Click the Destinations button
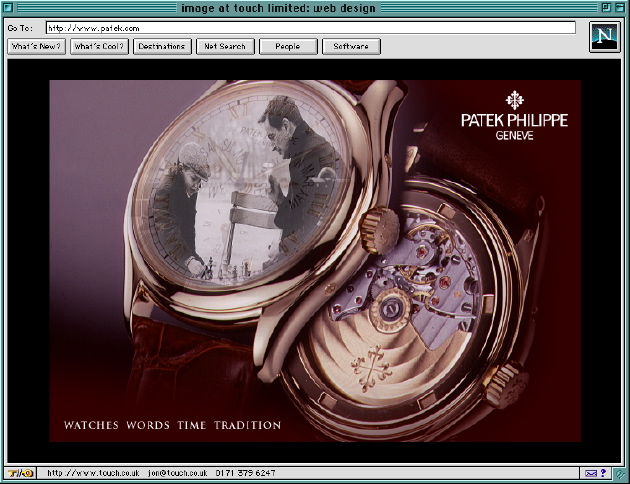 (162, 47)
